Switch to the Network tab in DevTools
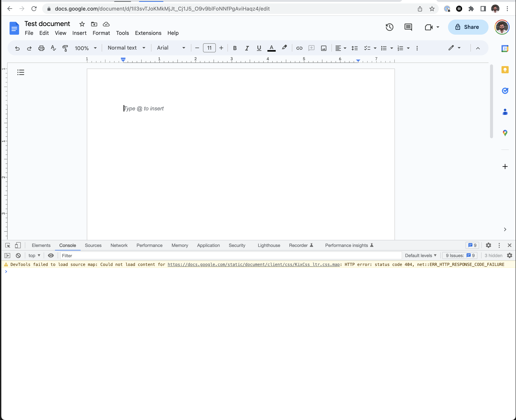The image size is (516, 420). (119, 245)
